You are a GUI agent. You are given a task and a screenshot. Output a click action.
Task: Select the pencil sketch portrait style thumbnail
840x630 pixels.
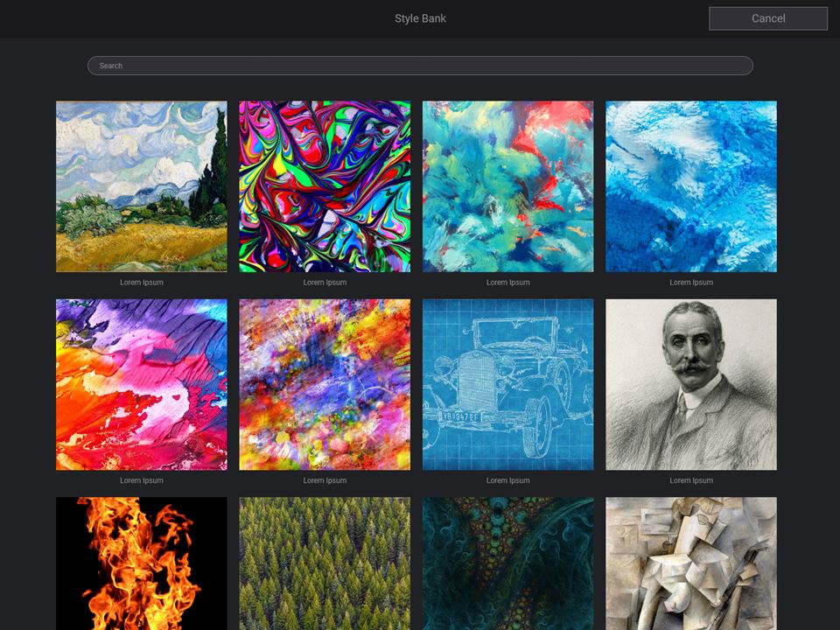click(691, 385)
